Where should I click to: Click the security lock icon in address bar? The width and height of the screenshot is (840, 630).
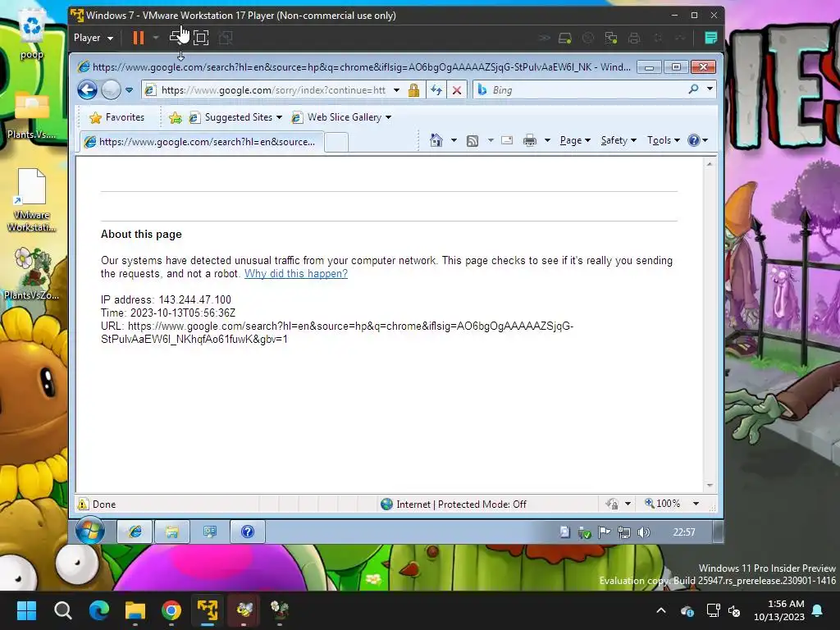point(413,90)
